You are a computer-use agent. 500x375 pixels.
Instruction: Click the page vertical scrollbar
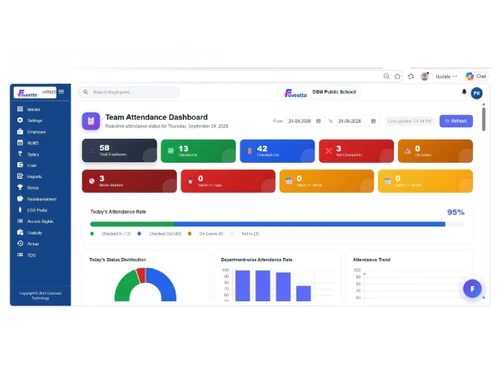pos(484,119)
